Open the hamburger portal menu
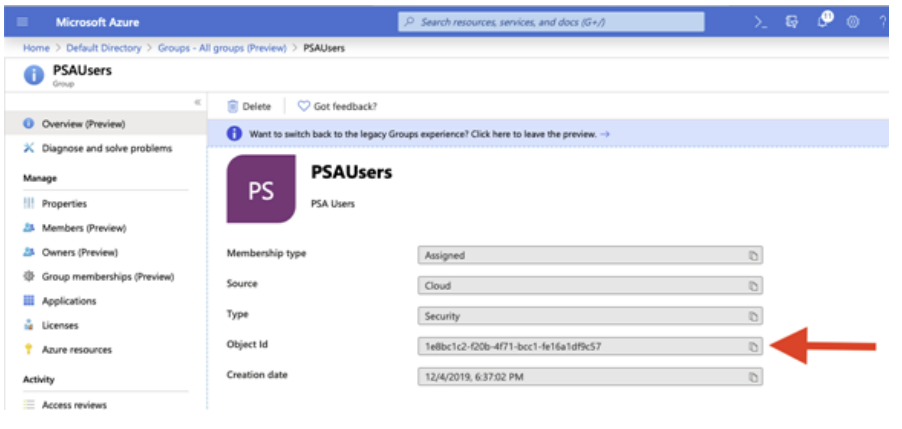The image size is (902, 429). point(22,22)
